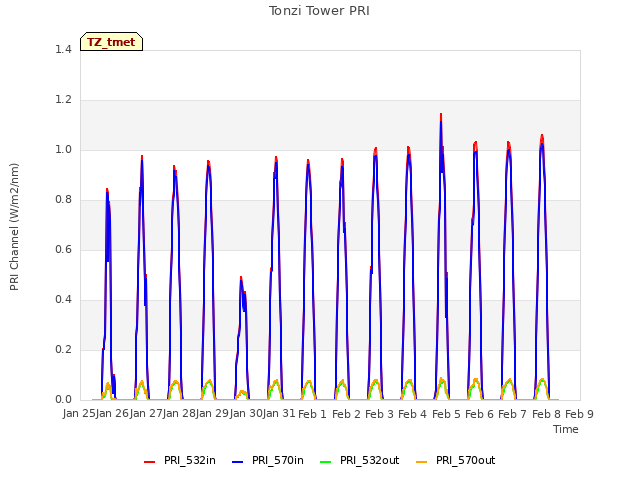
Task: Click the Jan 26 x-axis label
Action: click(112, 414)
